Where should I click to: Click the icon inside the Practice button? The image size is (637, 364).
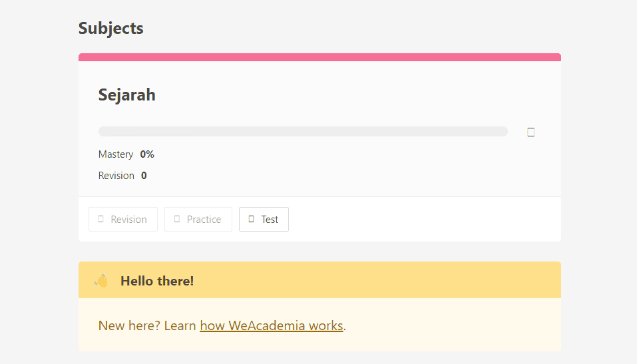(x=176, y=219)
